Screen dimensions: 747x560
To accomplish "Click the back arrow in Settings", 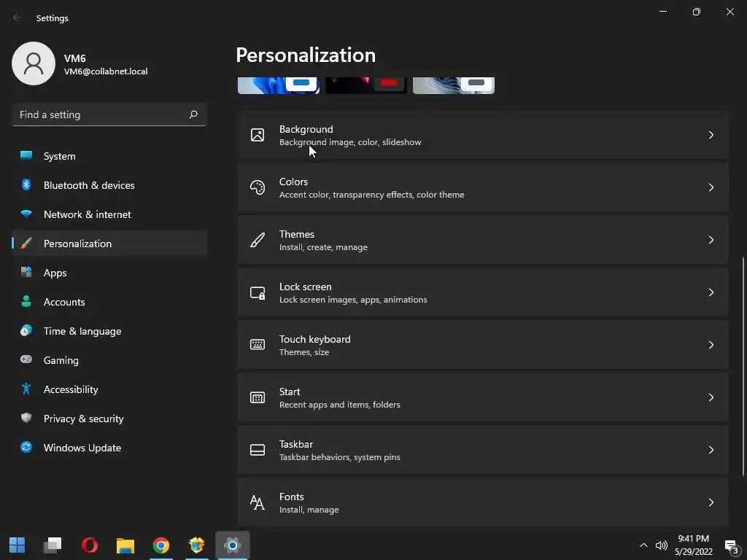I will tap(18, 18).
